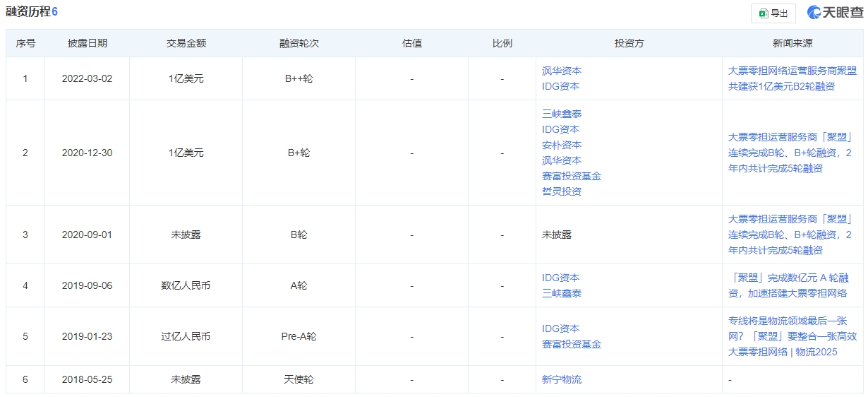Click the 交易金额 column header
The height and width of the screenshot is (397, 868).
pos(186,43)
